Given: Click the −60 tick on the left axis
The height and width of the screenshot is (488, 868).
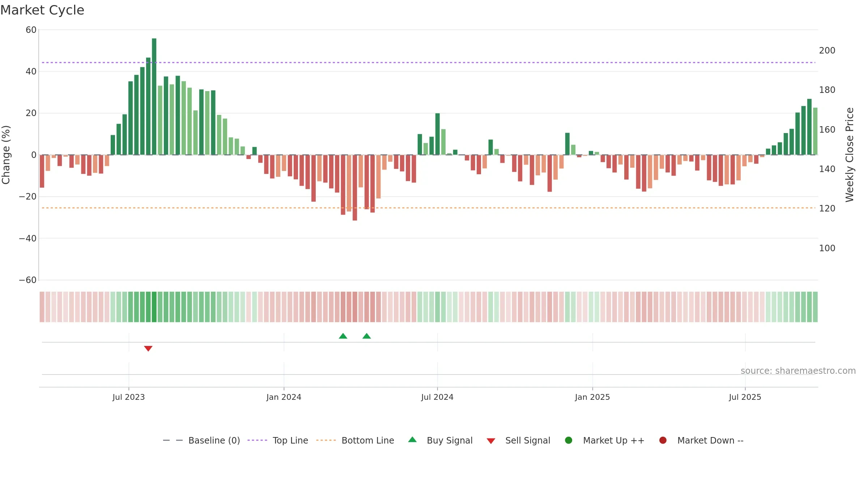Looking at the screenshot, I should pos(28,280).
